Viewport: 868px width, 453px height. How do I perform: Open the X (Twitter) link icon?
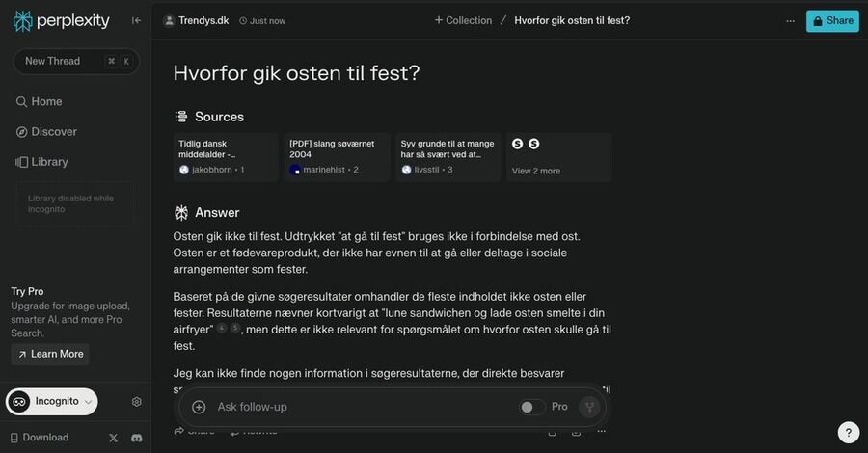pos(114,438)
